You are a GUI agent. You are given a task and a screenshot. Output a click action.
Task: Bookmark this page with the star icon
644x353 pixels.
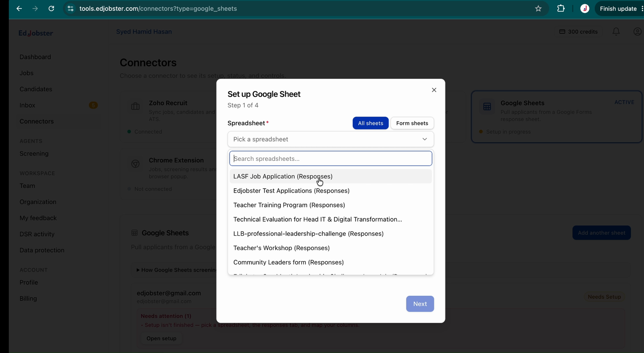pyautogui.click(x=538, y=8)
